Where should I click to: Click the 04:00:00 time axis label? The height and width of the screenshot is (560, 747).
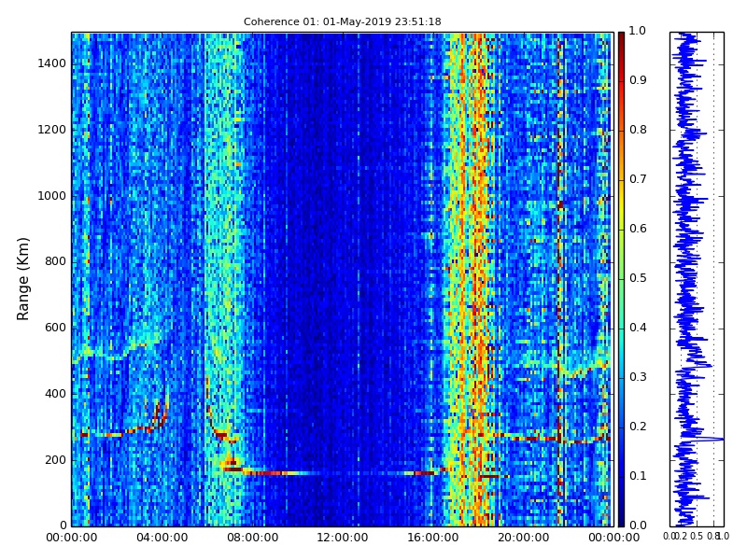click(162, 538)
